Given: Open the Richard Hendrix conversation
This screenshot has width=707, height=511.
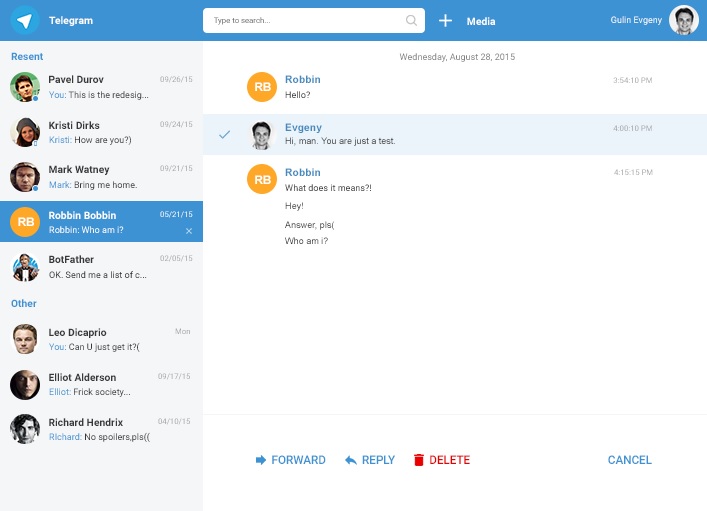Looking at the screenshot, I should pos(101,429).
